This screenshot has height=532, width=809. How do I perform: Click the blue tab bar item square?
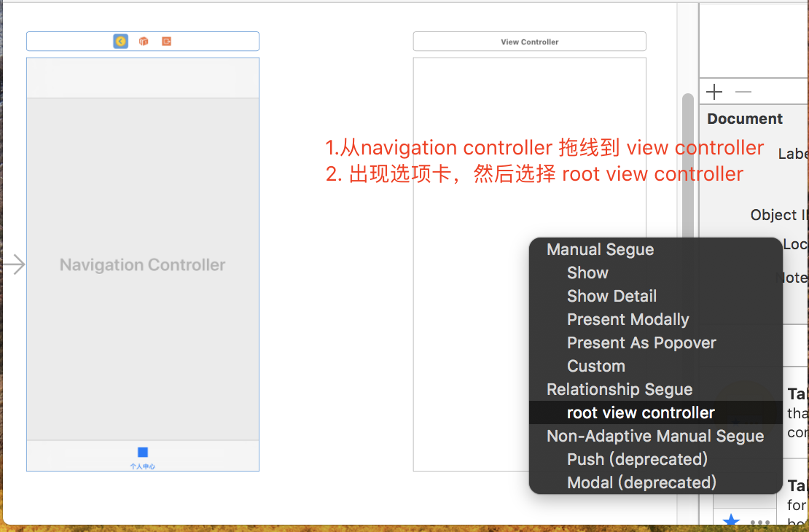tap(143, 452)
